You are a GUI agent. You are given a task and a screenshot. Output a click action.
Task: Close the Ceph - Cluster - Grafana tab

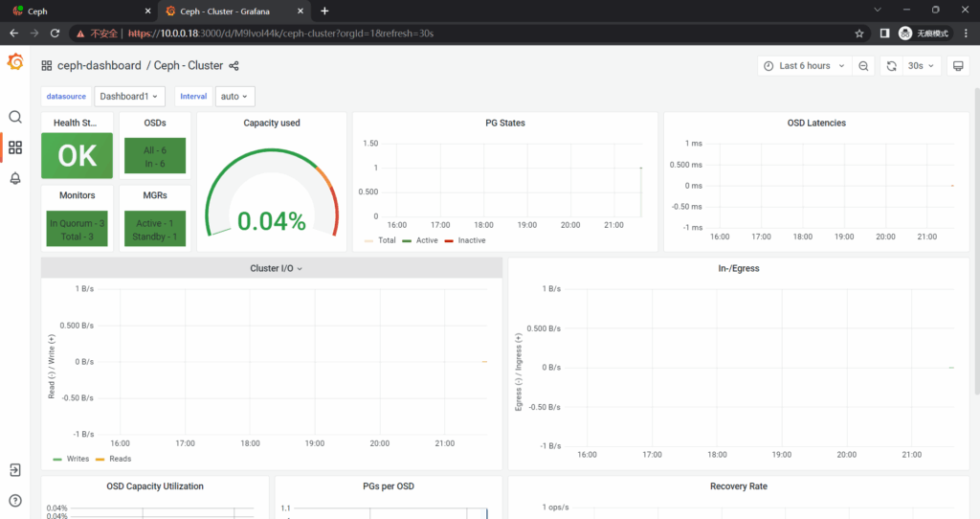pyautogui.click(x=300, y=11)
